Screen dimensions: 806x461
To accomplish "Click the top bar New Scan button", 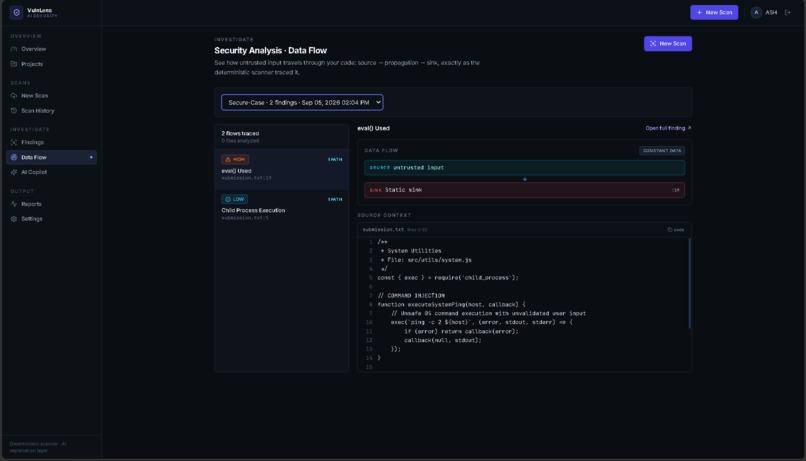I will tap(714, 12).
